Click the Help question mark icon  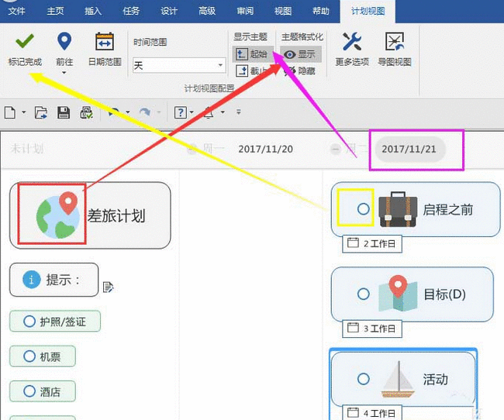point(181,112)
